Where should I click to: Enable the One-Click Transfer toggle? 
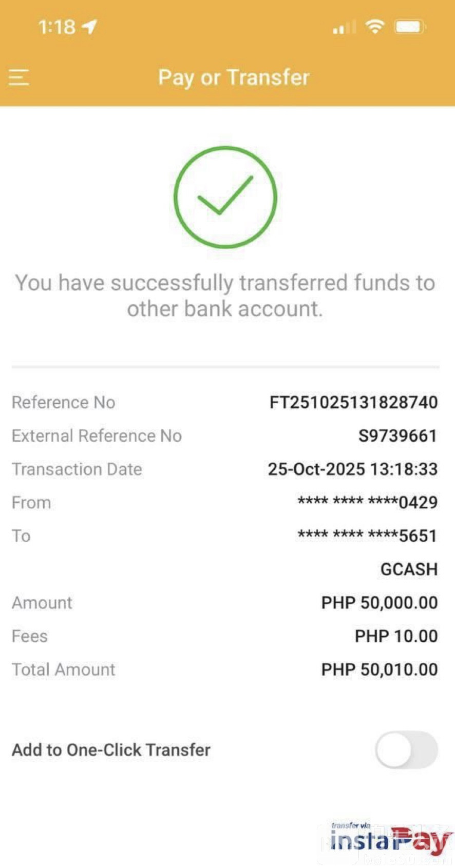point(406,750)
